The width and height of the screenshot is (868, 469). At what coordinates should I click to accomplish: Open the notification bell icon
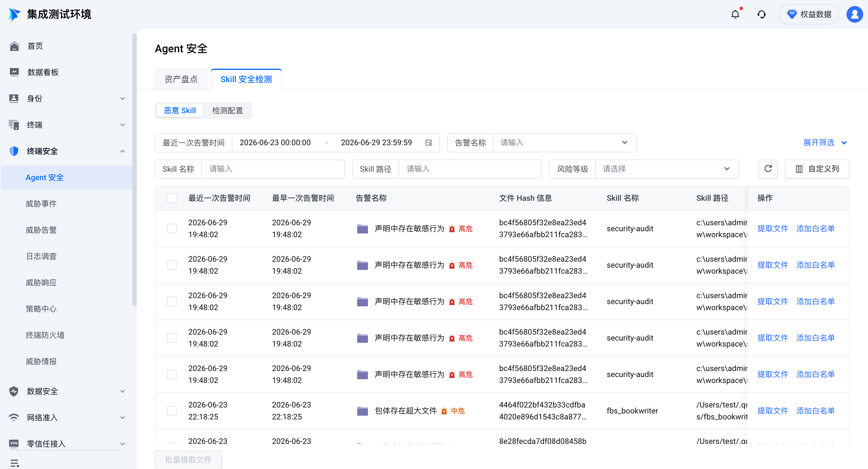(x=735, y=14)
